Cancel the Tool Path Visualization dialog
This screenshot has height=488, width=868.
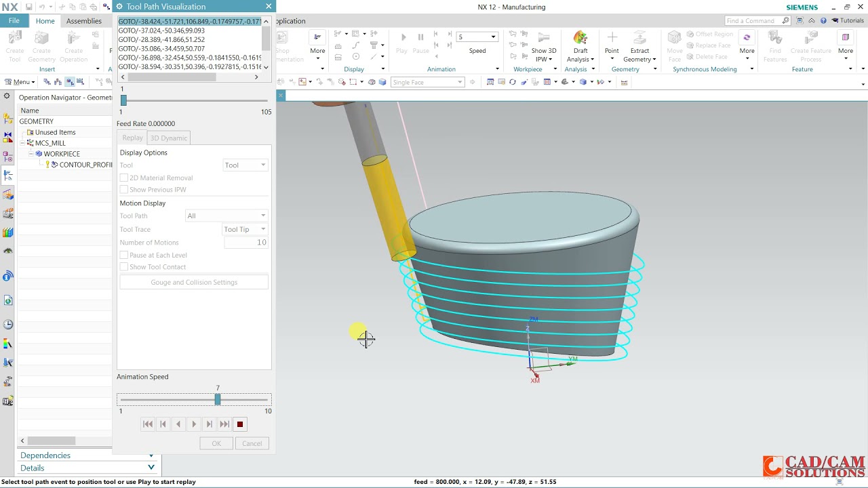[252, 443]
